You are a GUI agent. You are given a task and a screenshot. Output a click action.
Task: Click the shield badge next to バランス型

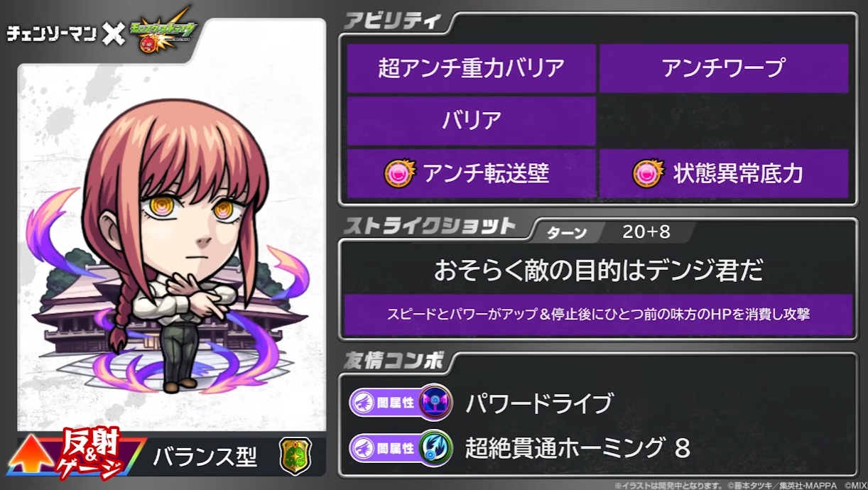[x=295, y=456]
